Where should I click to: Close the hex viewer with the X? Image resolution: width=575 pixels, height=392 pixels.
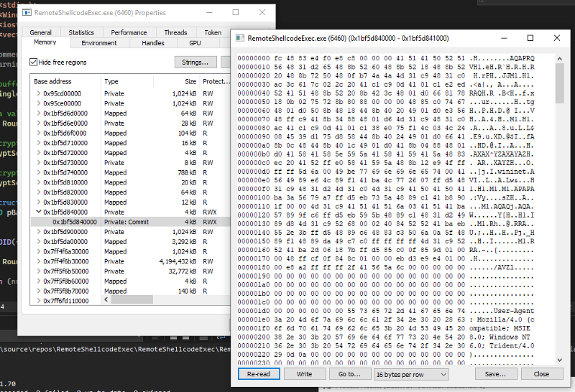point(557,38)
